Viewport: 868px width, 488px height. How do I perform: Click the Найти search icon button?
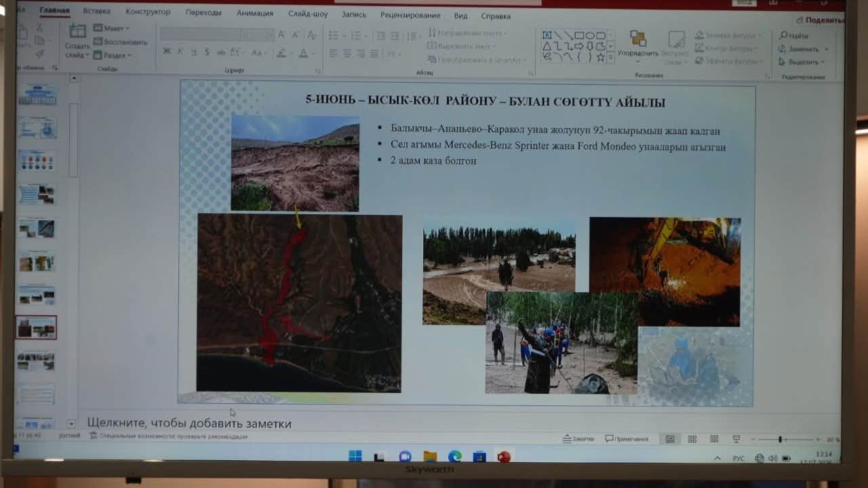[794, 36]
